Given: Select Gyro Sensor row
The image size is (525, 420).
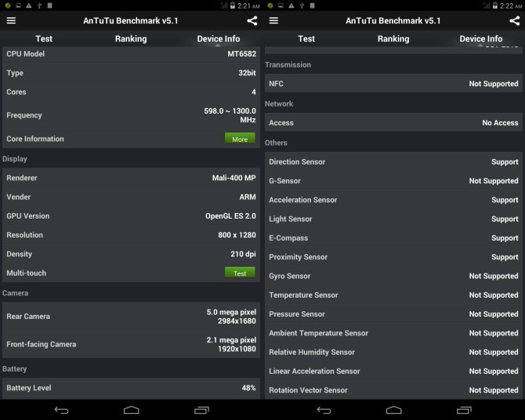Looking at the screenshot, I should pos(393,277).
